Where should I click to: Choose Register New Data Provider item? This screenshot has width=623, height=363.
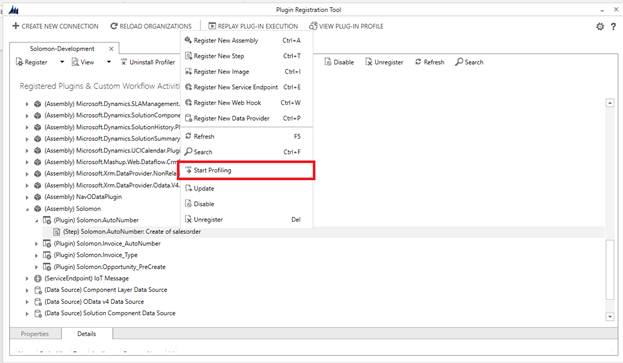246,118
